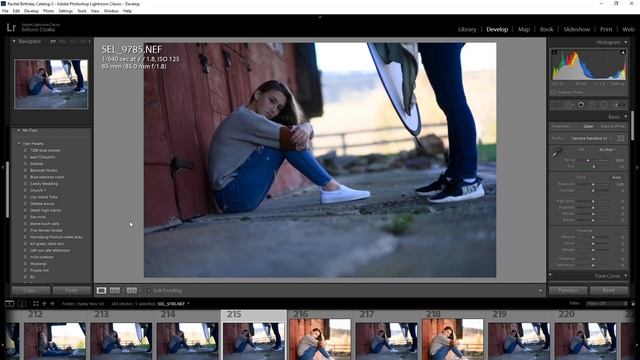Screen dimensions: 640x360
Task: Switch to the Library module
Action: pyautogui.click(x=467, y=29)
